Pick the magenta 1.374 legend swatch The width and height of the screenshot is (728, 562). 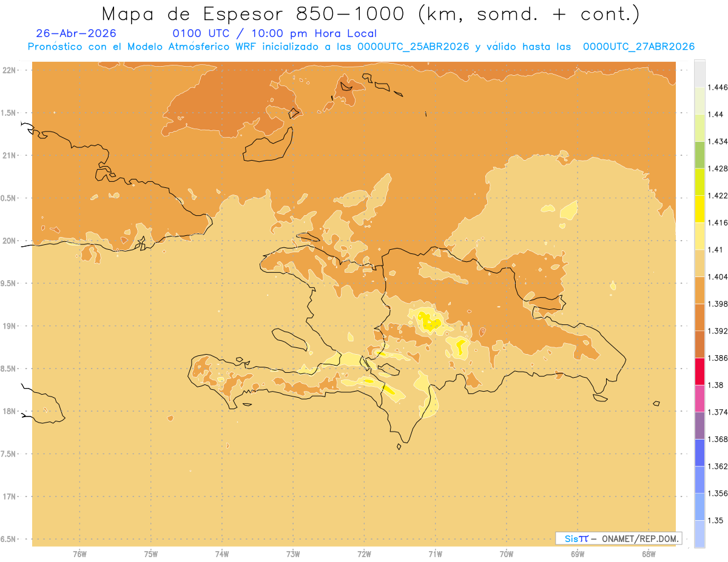pos(699,398)
